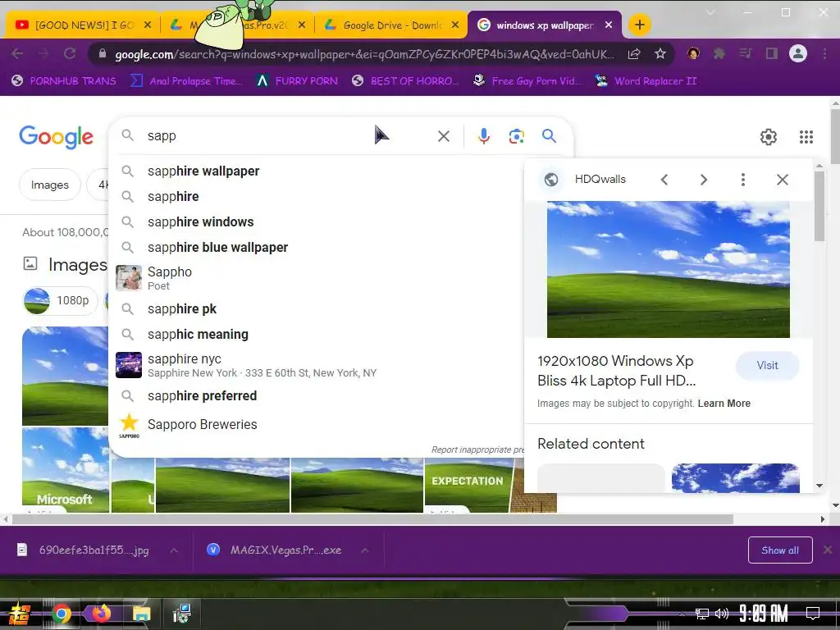Open Learn More about copyright
Screen dimensions: 840x630
[724, 404]
